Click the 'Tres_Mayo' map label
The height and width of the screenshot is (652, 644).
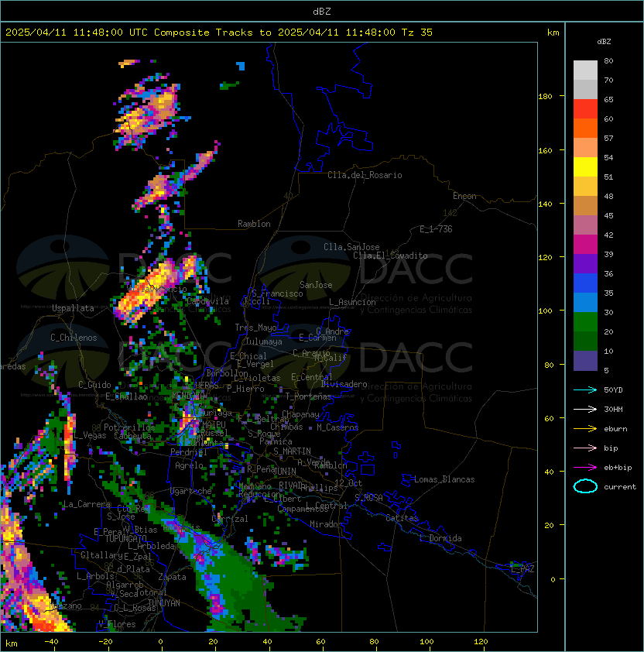(255, 328)
